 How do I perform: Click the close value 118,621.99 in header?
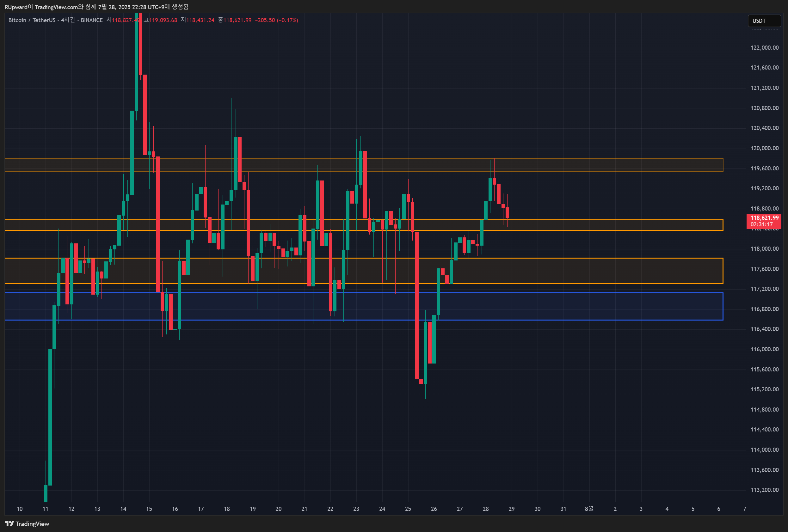(237, 20)
